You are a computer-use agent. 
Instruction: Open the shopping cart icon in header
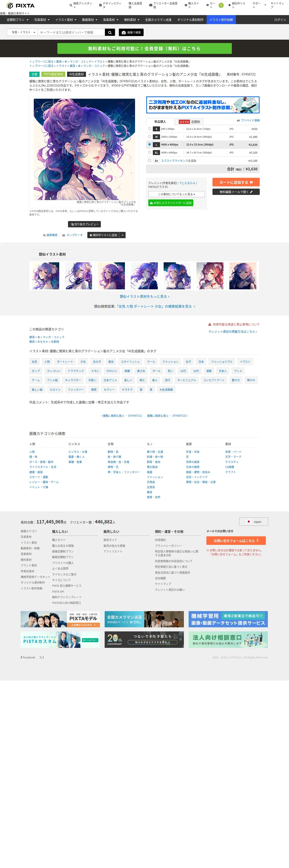[207, 5]
